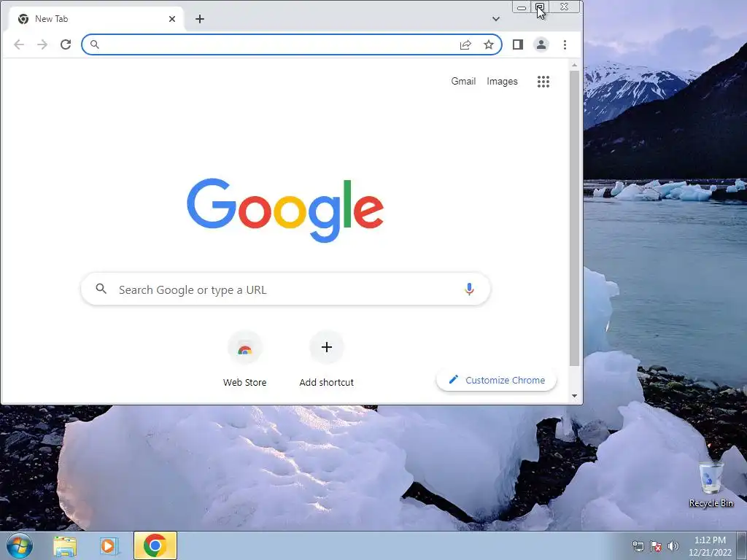The width and height of the screenshot is (747, 560).
Task: Open the Chrome side panel
Action: 518,44
